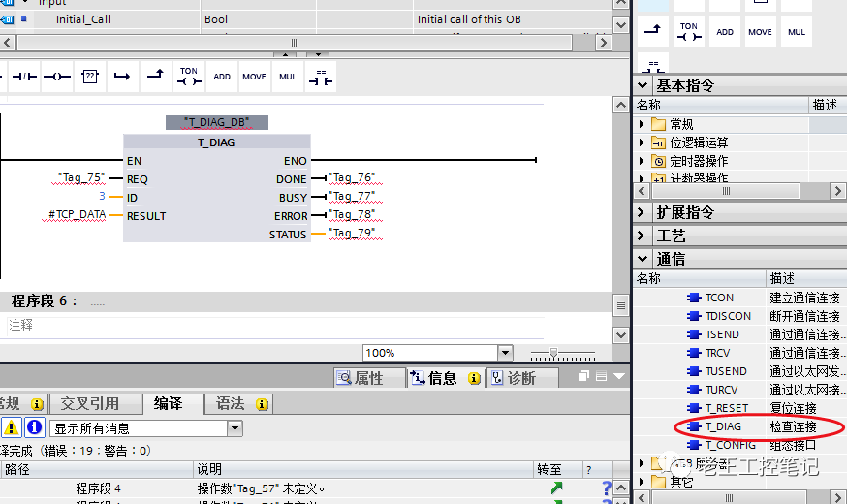Toggle the warnings filter in the compile tab
This screenshot has height=504, width=847.
pyautogui.click(x=11, y=427)
